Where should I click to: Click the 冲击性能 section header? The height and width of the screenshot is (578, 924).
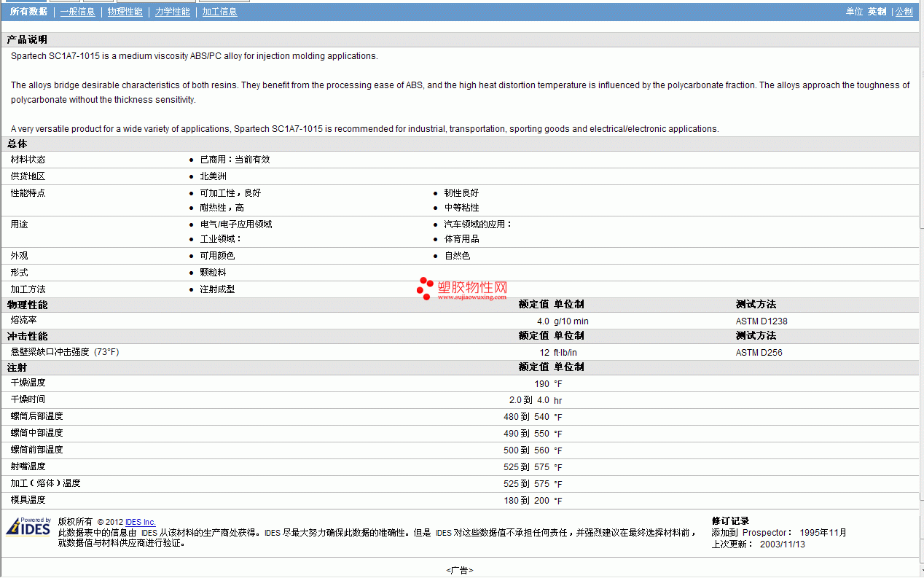(27, 336)
